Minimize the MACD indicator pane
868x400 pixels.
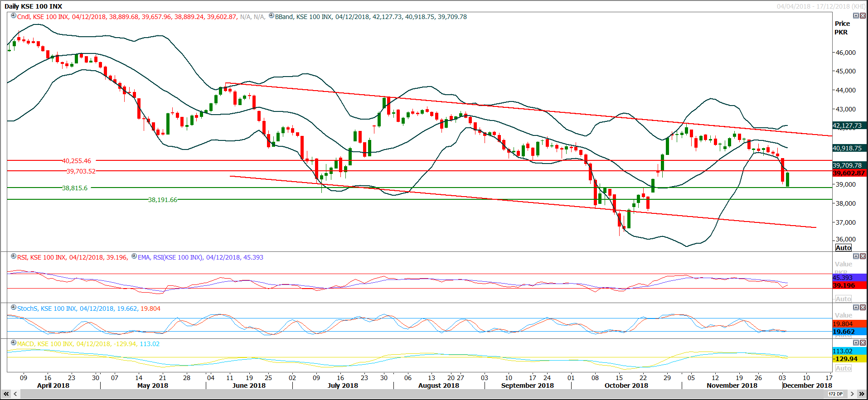(x=856, y=343)
